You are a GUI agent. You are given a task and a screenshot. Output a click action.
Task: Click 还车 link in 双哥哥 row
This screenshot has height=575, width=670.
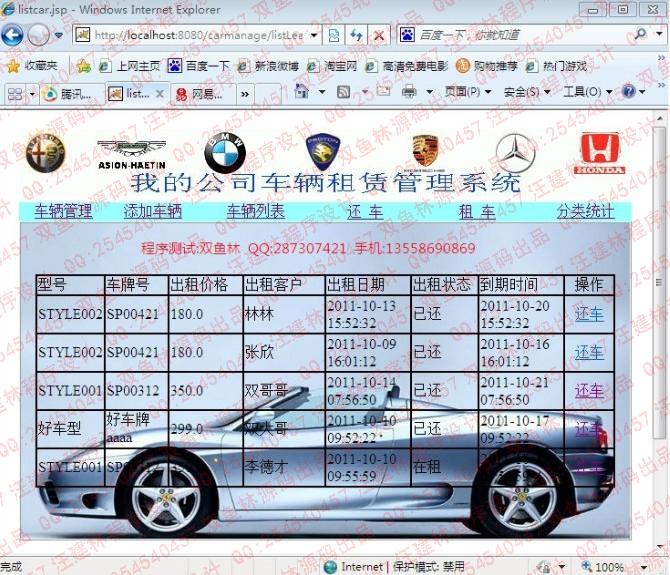(x=589, y=391)
